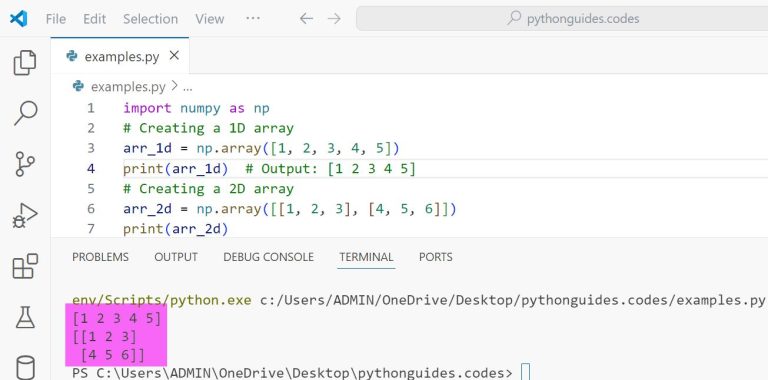Click line number 4 in the gutter
This screenshot has height=380, width=768.
(x=91, y=168)
